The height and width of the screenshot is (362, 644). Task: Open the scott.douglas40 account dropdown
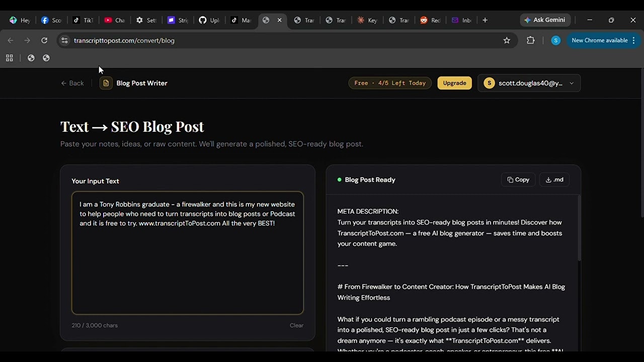coord(529,83)
